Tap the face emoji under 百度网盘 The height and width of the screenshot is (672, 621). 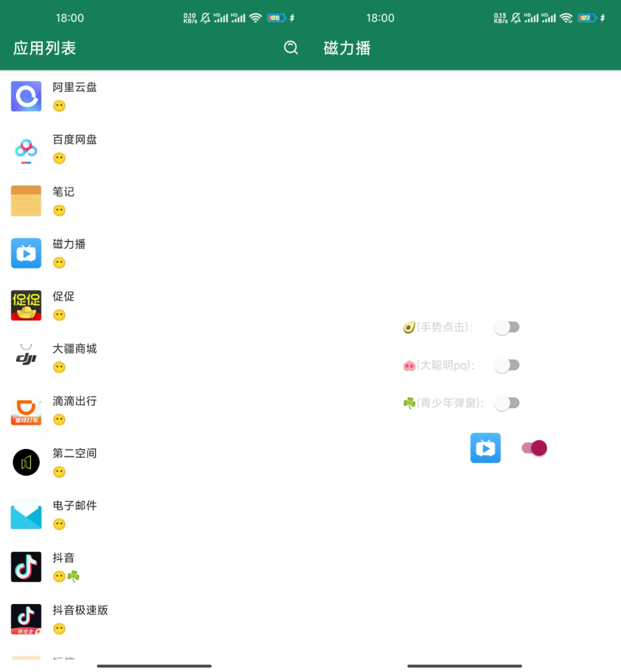[x=59, y=158]
